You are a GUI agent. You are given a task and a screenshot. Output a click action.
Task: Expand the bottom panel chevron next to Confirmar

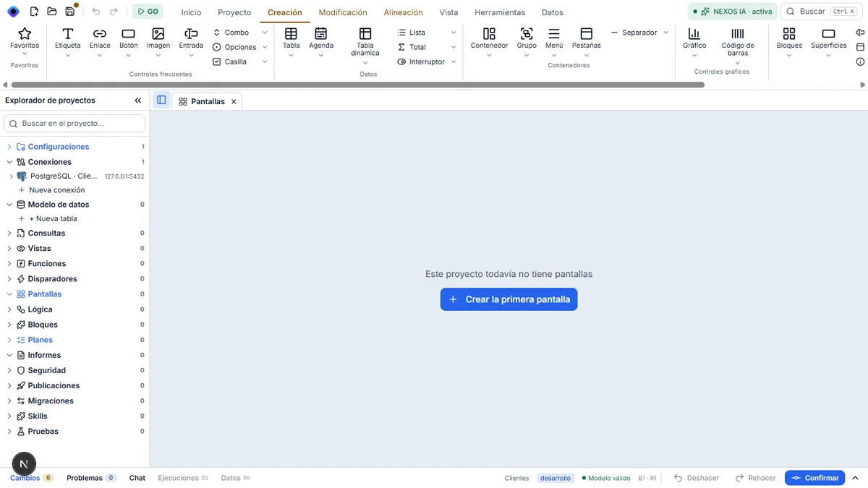point(856,478)
